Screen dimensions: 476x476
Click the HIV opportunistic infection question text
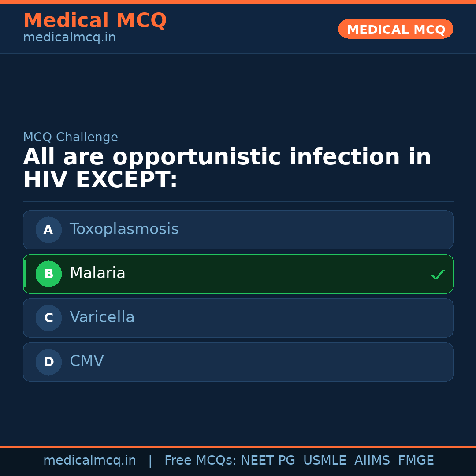[227, 168]
